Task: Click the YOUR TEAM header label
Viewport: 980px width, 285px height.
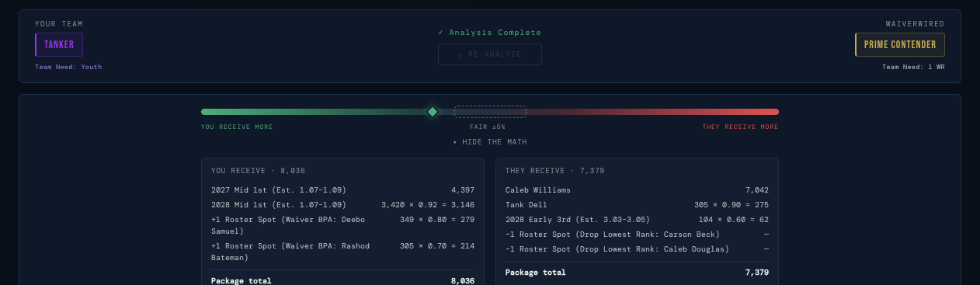Action: pyautogui.click(x=59, y=24)
